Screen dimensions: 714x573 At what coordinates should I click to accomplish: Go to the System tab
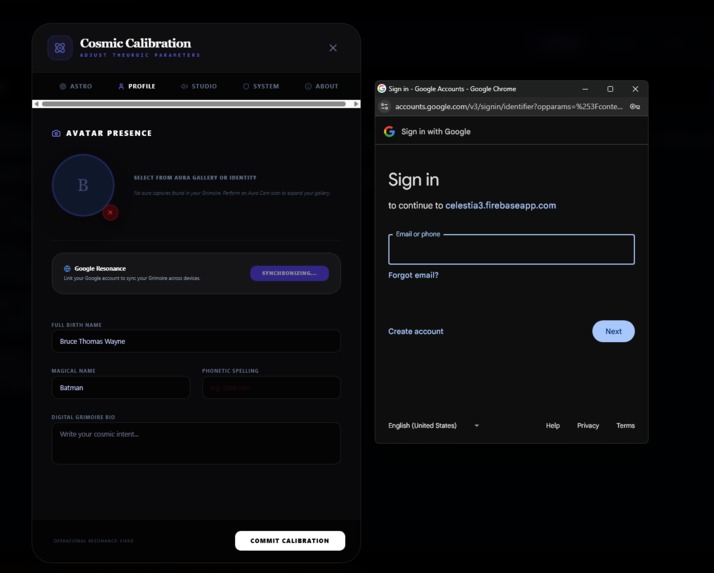point(261,86)
